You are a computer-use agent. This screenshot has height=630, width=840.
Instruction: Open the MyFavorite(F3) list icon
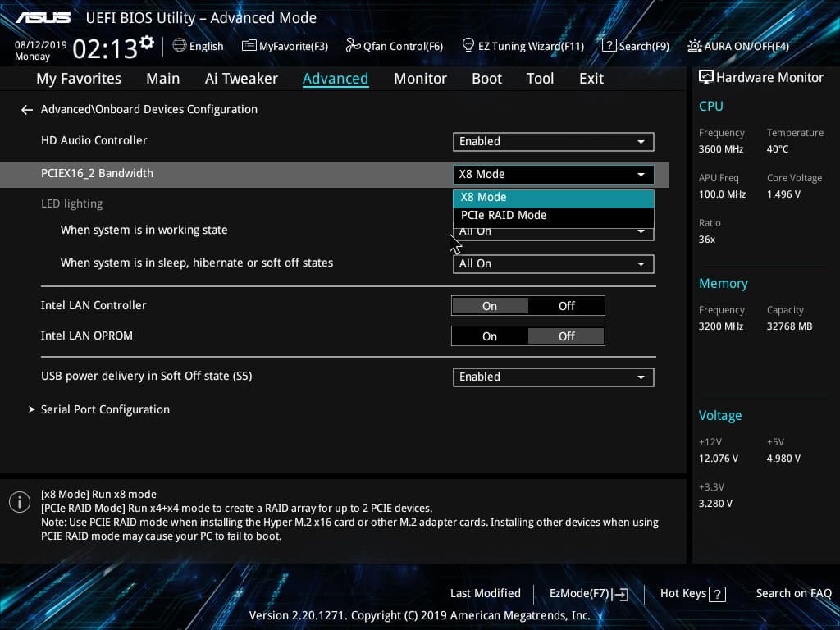pyautogui.click(x=249, y=46)
